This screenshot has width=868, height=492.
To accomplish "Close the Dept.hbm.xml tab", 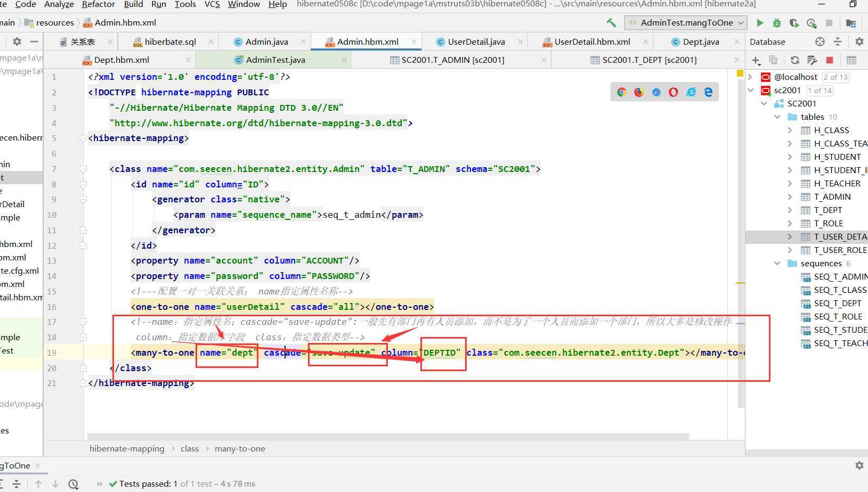I will [x=188, y=60].
